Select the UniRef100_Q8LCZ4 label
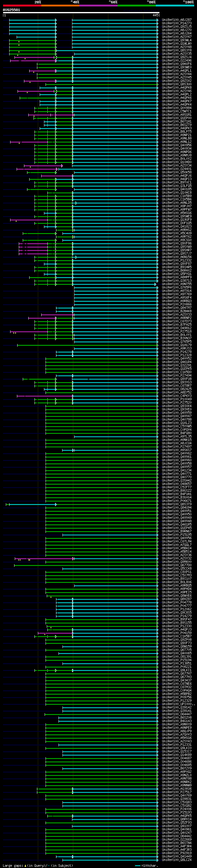 point(177,860)
